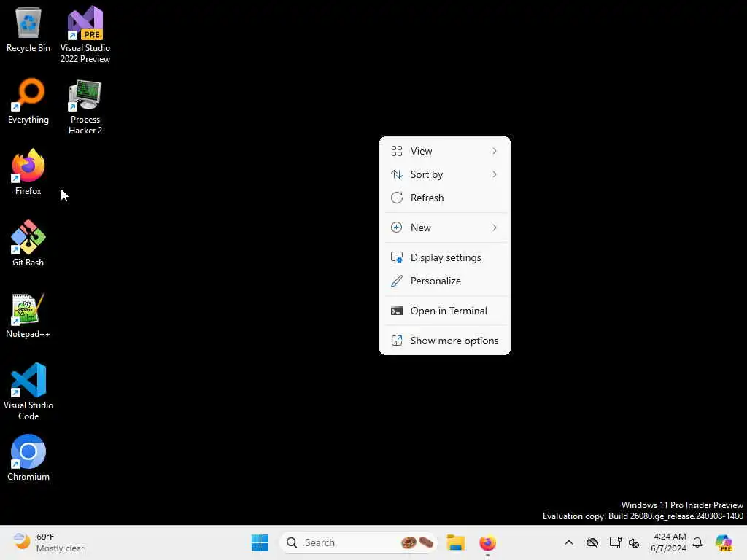Choose Show more options

coord(444,341)
